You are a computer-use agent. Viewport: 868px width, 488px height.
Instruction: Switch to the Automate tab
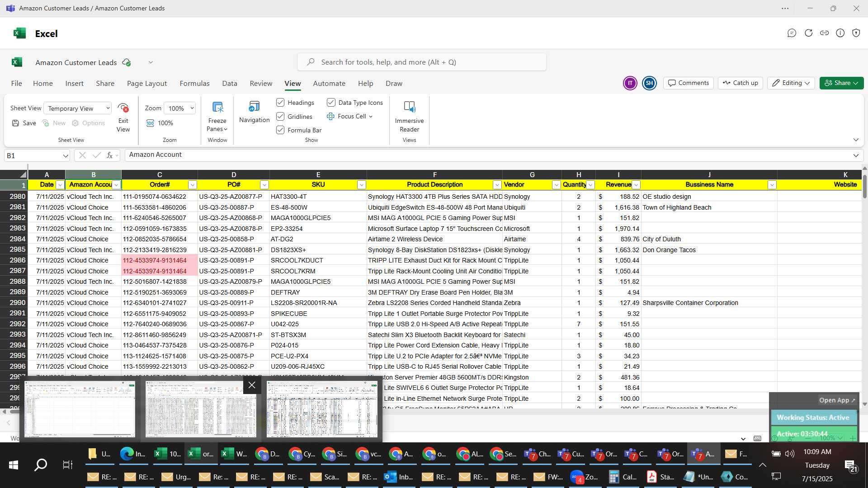pyautogui.click(x=329, y=84)
